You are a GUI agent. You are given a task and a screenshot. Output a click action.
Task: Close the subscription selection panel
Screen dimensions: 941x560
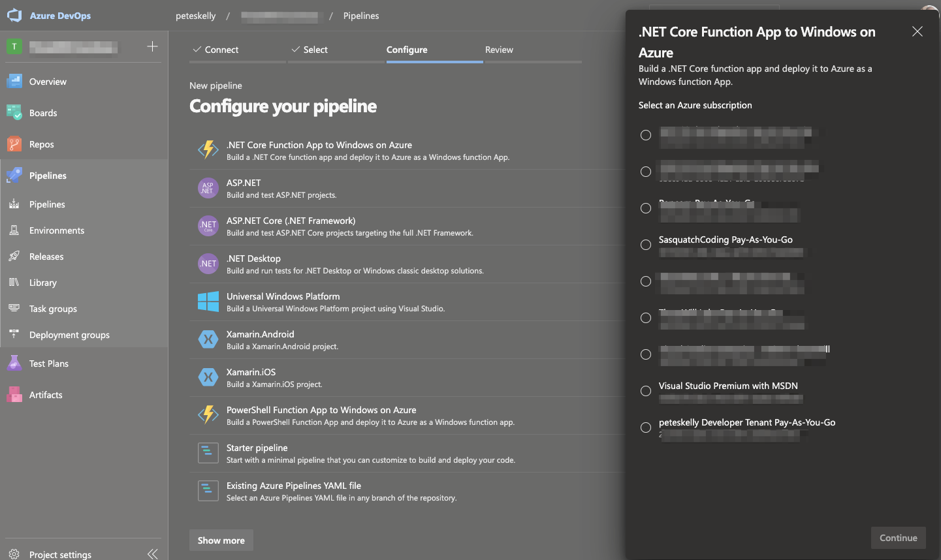[x=917, y=31]
